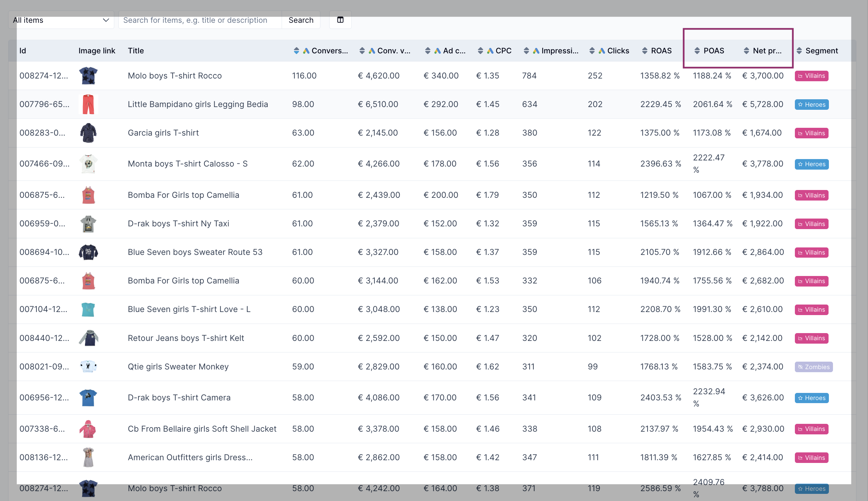Open Molo boys T-shirt Rocco 116.00 thumbnail
The image size is (868, 501).
(x=88, y=76)
